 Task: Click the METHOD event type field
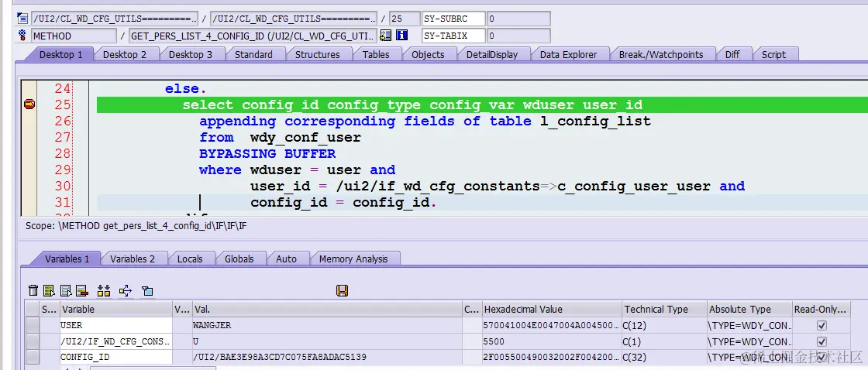click(x=74, y=36)
